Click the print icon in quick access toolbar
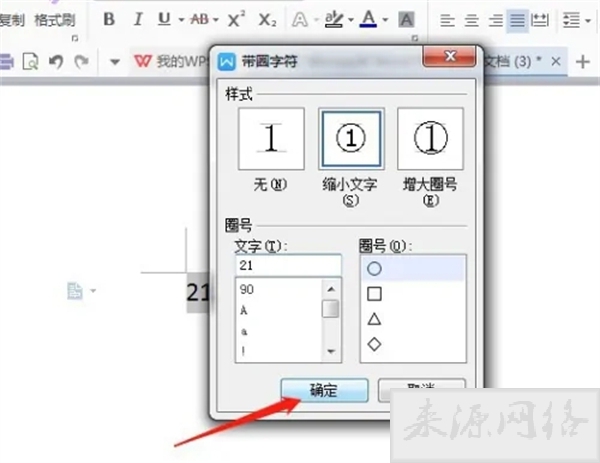Viewport: 600px width, 463px height. click(x=7, y=61)
